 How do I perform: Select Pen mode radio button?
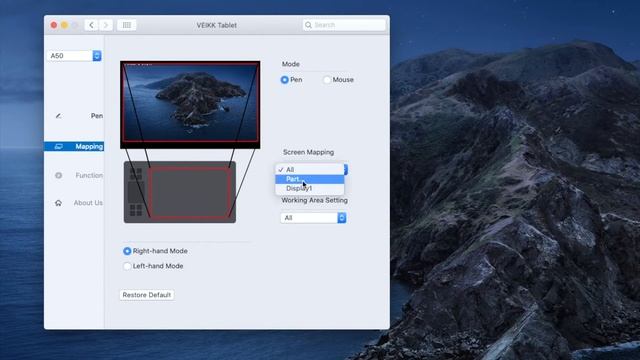pos(284,80)
